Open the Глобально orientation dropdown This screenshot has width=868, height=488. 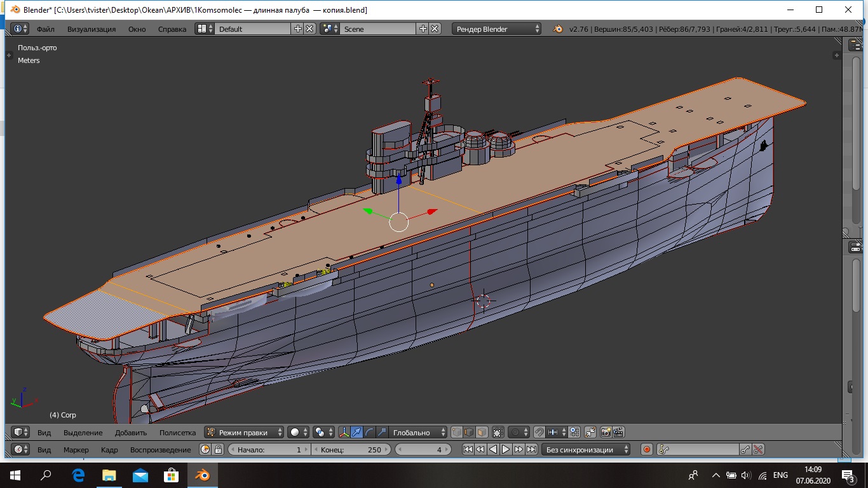[x=417, y=432]
